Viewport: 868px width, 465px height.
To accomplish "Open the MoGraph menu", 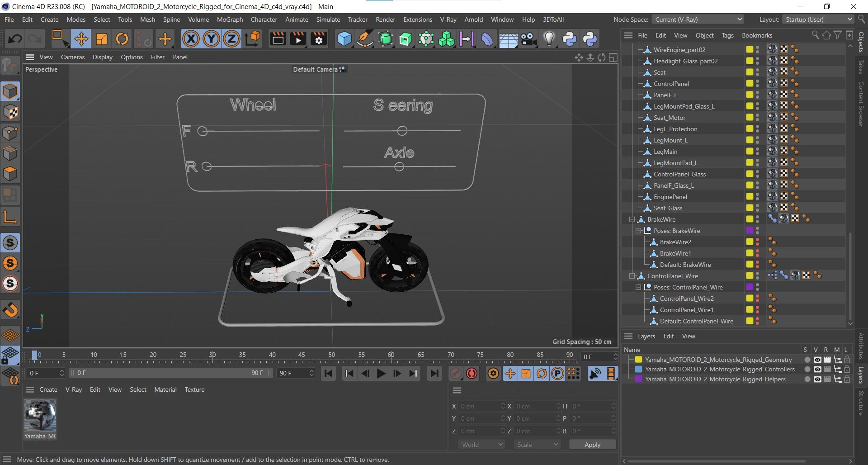I will (230, 19).
